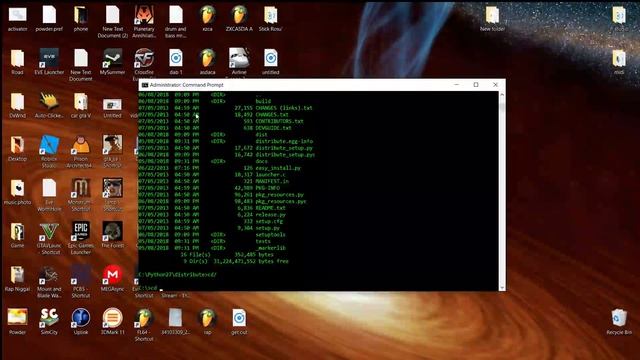This screenshot has height=360, width=640.
Task: Click the C:\Python27\distribute prompt line
Action: pos(178,274)
